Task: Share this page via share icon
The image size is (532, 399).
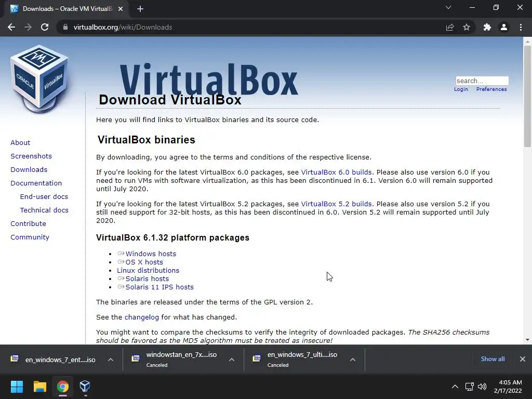Action: coord(450,27)
